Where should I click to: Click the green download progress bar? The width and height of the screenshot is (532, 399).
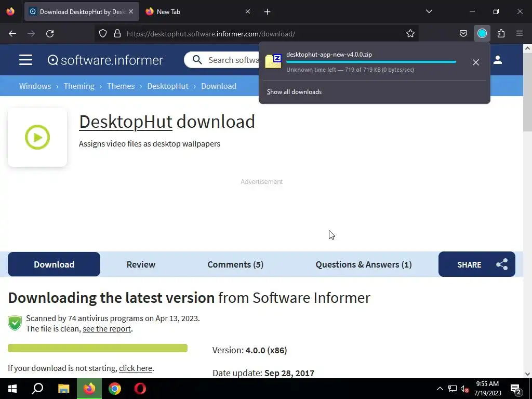point(98,348)
